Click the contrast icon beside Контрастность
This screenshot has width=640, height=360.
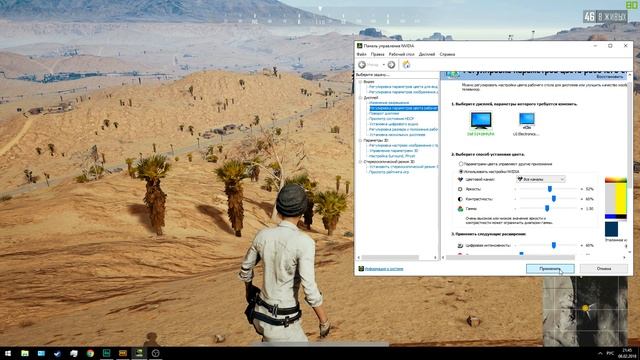point(460,199)
